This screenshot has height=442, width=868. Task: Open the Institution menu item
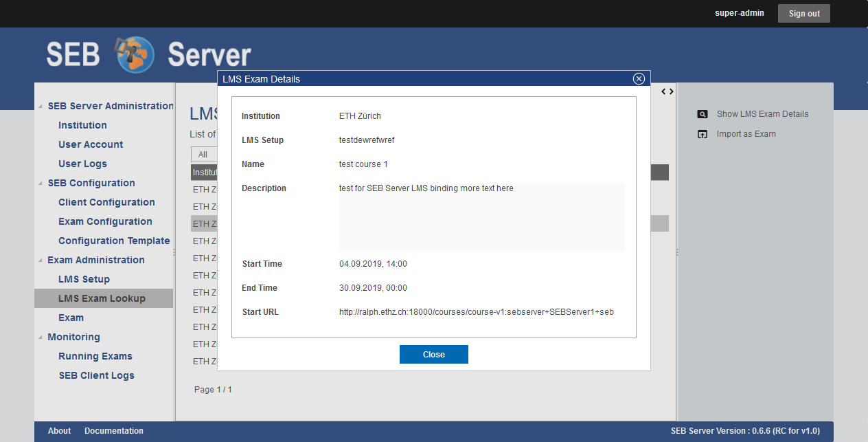(82, 125)
